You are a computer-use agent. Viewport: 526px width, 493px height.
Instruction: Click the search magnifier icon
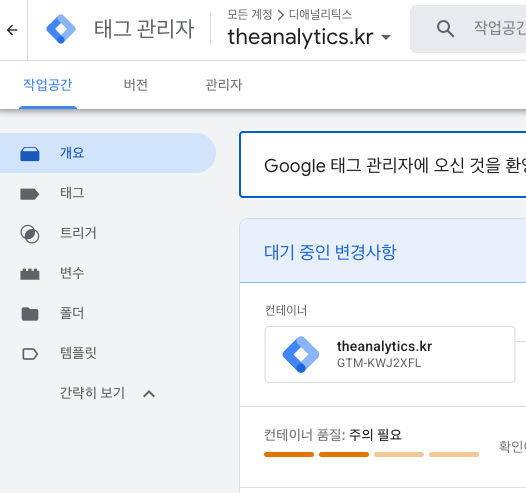pyautogui.click(x=445, y=29)
